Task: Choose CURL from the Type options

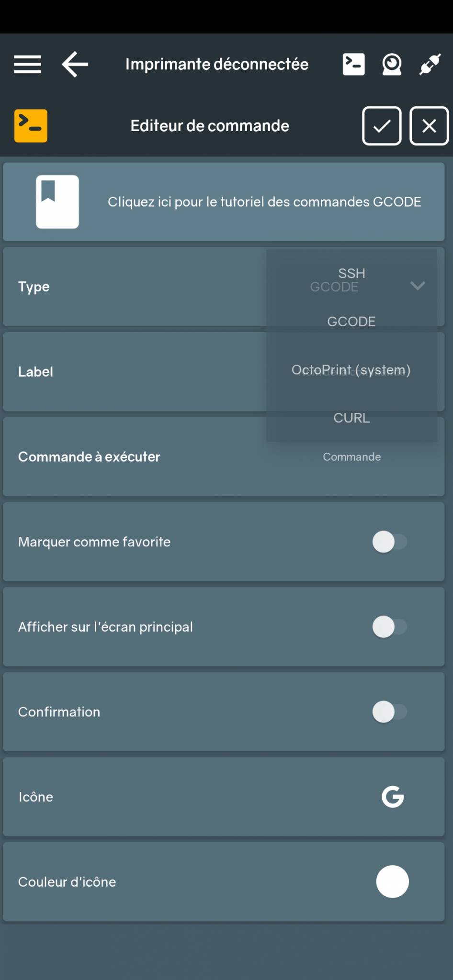Action: click(351, 418)
